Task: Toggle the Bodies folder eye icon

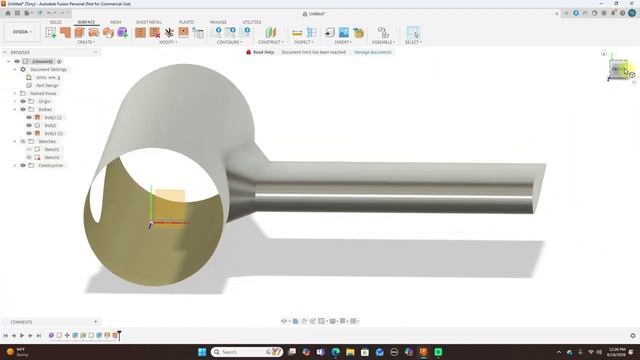Action: [x=23, y=109]
